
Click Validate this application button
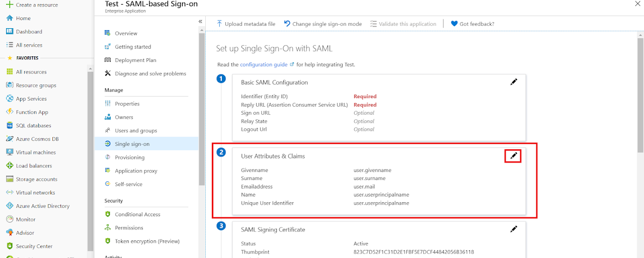[x=404, y=24]
